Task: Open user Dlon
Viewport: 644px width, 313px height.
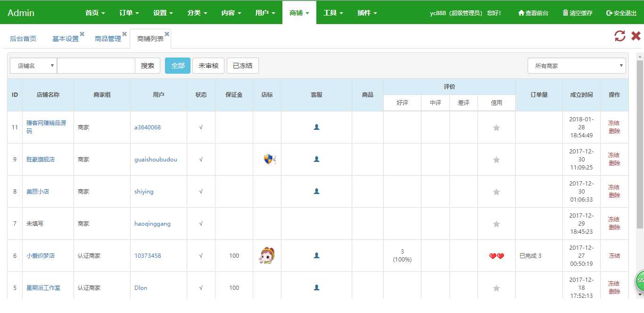Action: 141,288
